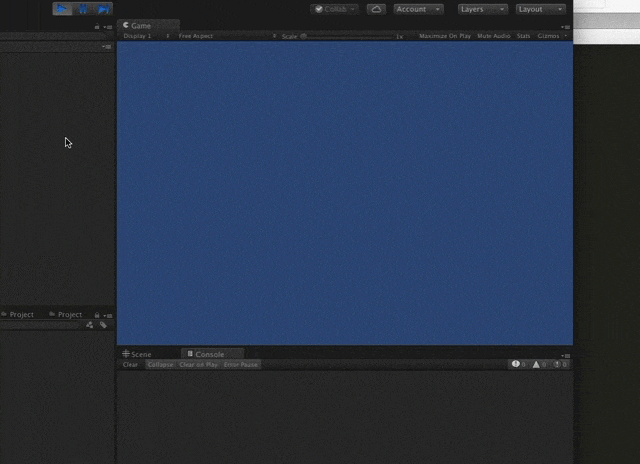Open the Cloud services button
Viewport: 640px width, 464px height.
point(376,9)
